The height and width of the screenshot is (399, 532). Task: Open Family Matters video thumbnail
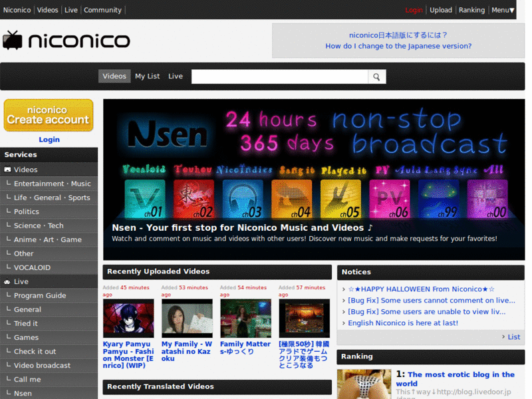click(x=245, y=318)
